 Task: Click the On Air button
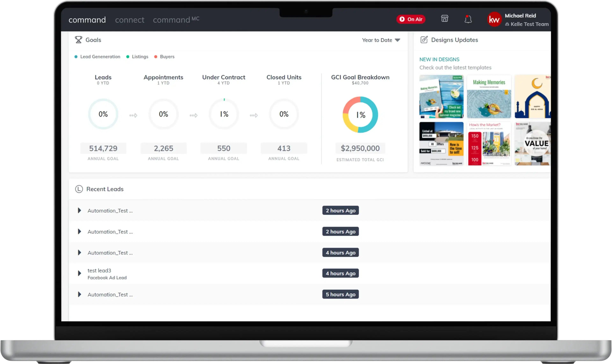pyautogui.click(x=411, y=19)
